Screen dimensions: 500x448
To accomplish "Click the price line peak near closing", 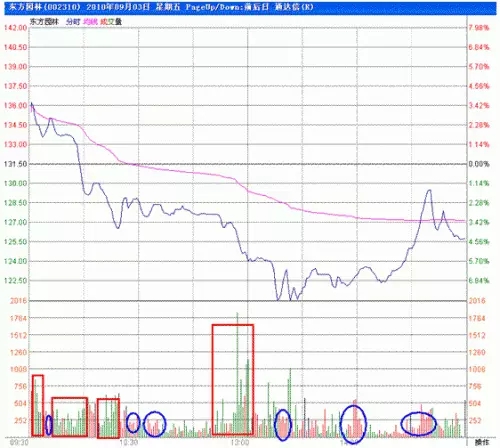I will (429, 190).
